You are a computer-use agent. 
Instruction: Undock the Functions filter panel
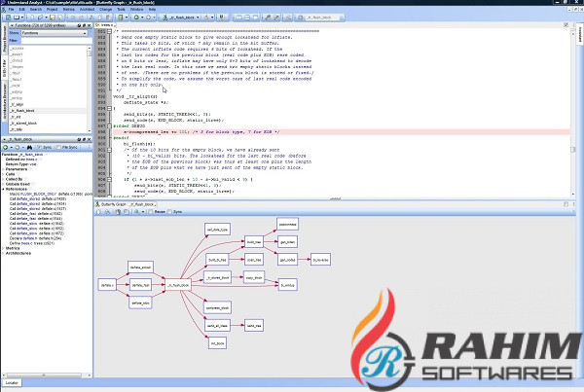pyautogui.click(x=84, y=25)
